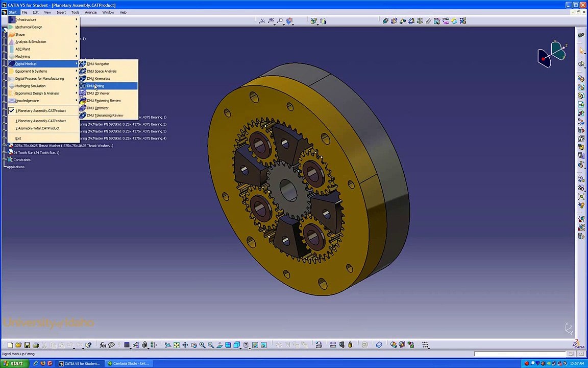Click the command input field in status bar
This screenshot has width=588, height=368.
click(x=520, y=354)
